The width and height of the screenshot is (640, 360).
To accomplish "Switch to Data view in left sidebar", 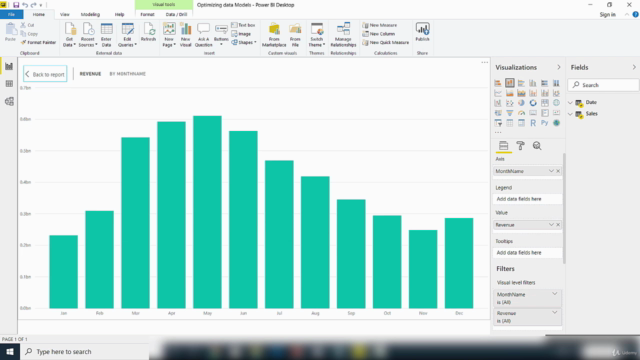I will (9, 84).
